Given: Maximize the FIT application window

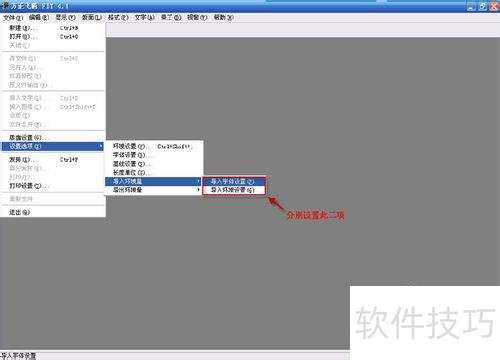Looking at the screenshot, I should [x=482, y=6].
